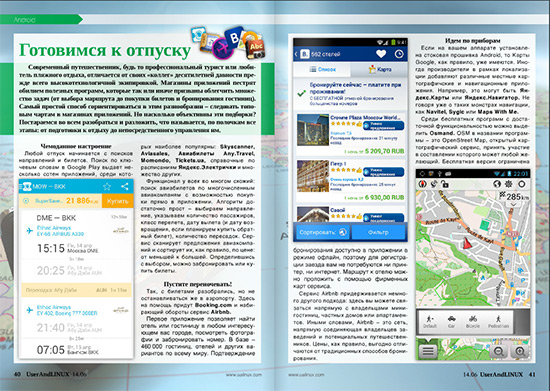This screenshot has height=391, width=550.
Task: Tap the 15:15 departure time
Action: click(51, 249)
